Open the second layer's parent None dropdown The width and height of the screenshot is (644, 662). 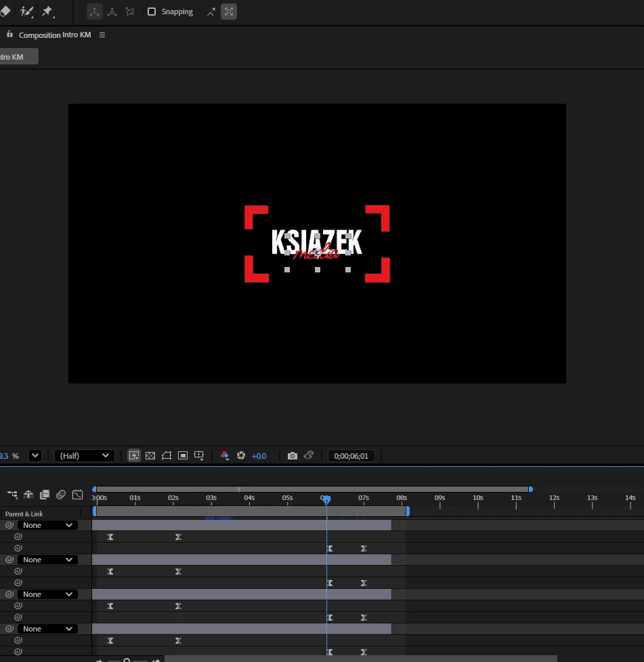click(x=47, y=560)
